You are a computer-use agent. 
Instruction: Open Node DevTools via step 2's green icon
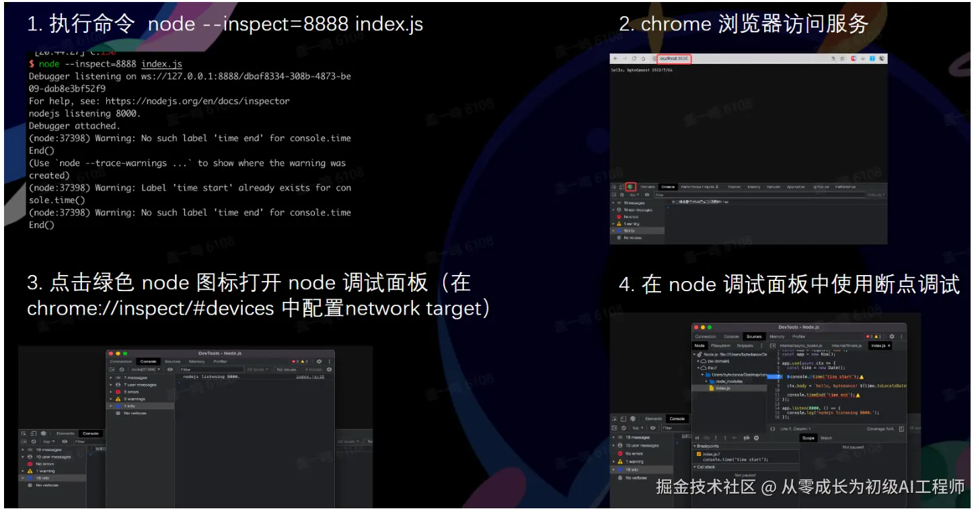pos(631,186)
